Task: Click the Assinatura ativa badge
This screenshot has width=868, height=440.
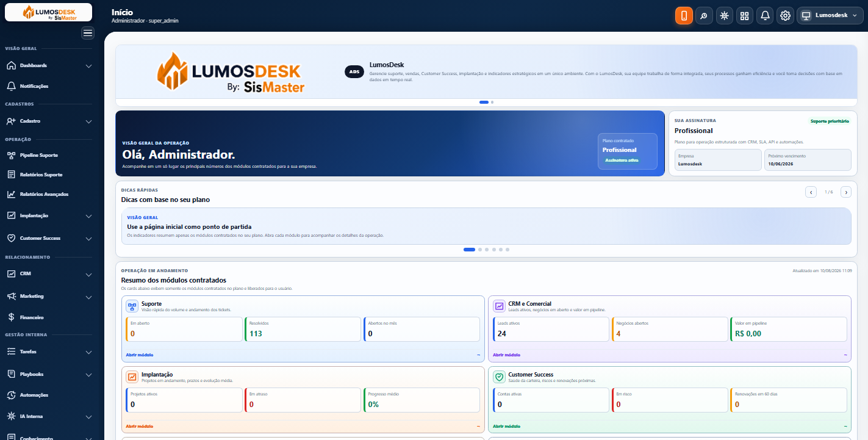Action: pos(622,160)
